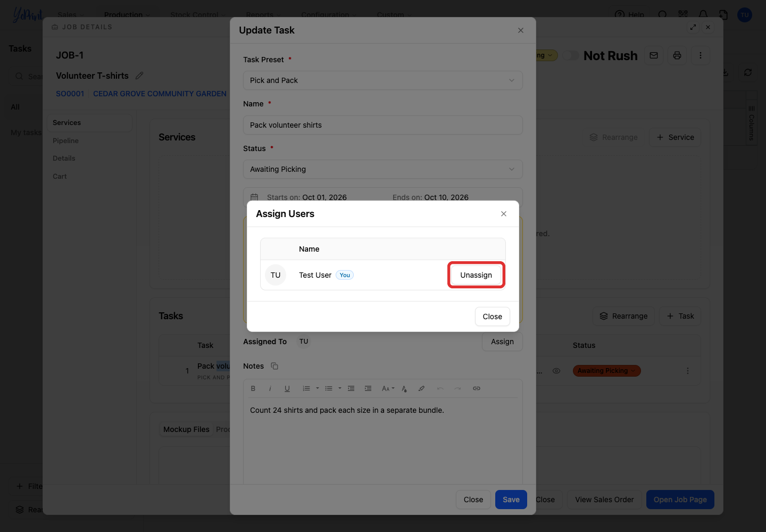This screenshot has width=766, height=532.
Task: Open the numbered list style dropdown arrow
Action: coord(318,388)
